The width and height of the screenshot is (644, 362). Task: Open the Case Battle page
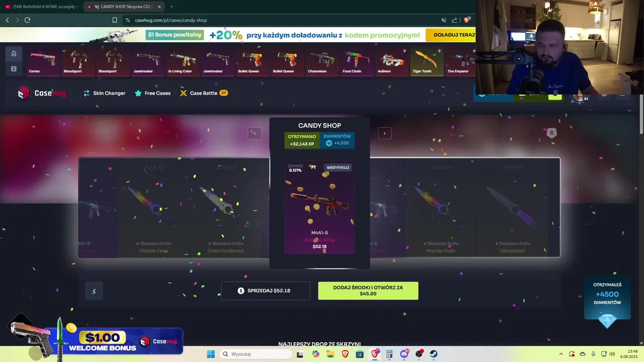(x=204, y=93)
